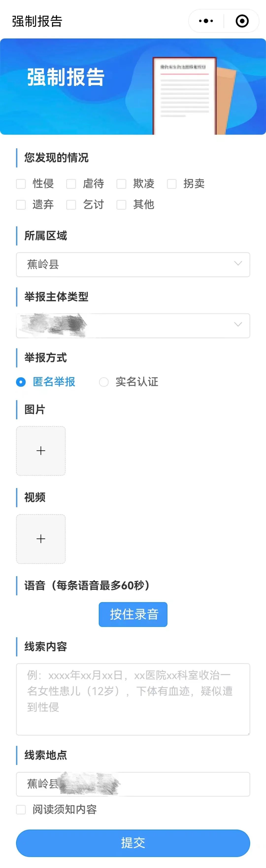The image size is (266, 868).
Task: Click the 按住录音 record button
Action: click(133, 614)
